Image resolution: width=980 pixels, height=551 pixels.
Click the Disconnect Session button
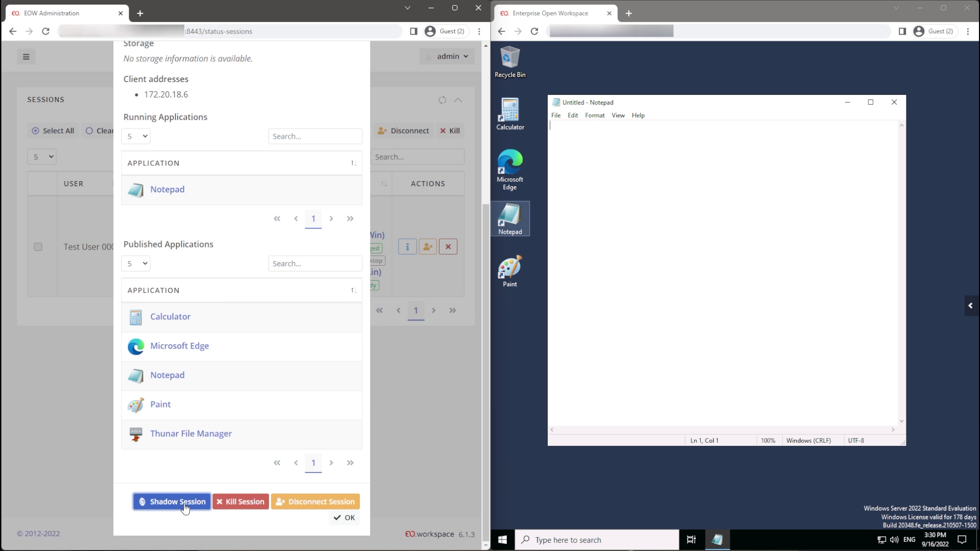[x=315, y=502]
